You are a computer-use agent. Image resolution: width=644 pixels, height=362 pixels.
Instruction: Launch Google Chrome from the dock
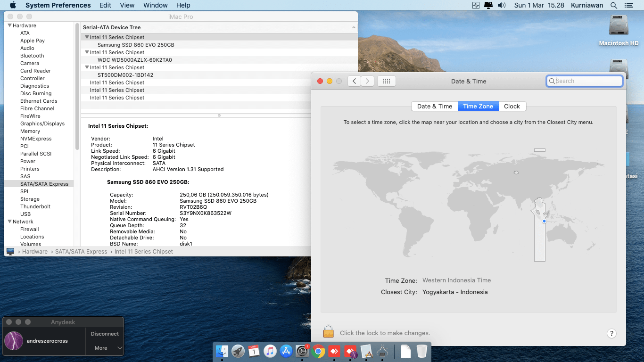coord(318,351)
